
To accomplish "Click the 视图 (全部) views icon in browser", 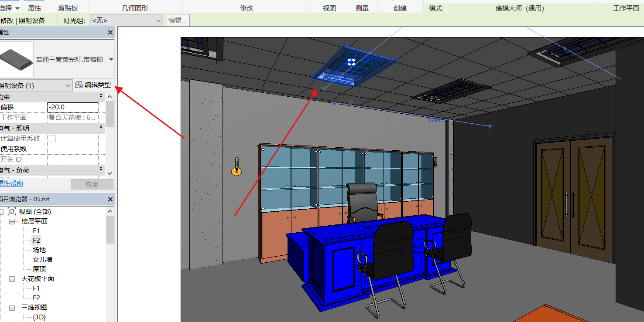I will click(x=12, y=212).
